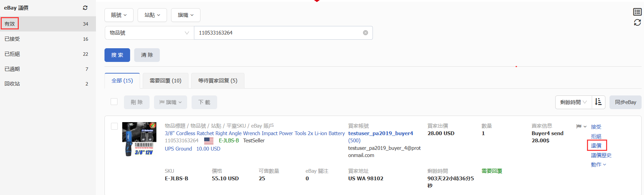Viewport: 644px width, 195px height.
Task: Expand the 站點 dropdown filter
Action: coord(152,15)
